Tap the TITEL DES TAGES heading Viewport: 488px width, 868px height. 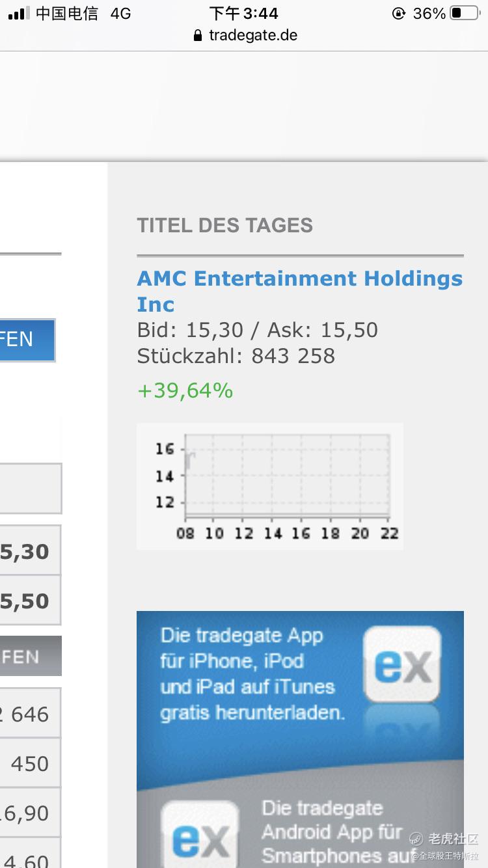(x=225, y=225)
